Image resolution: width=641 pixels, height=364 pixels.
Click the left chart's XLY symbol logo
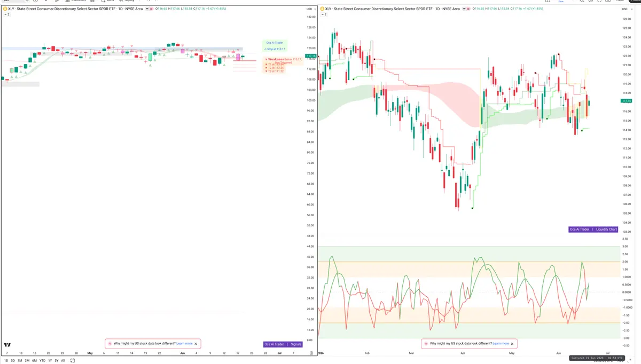coord(5,9)
